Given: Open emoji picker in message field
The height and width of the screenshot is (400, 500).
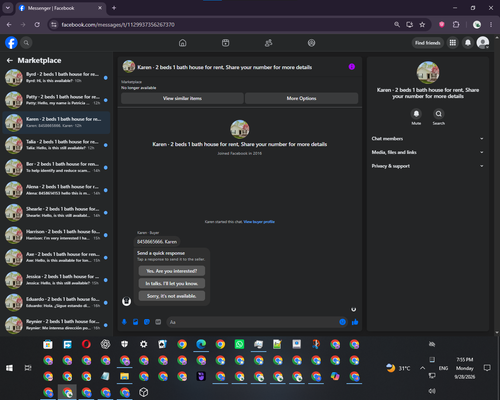Looking at the screenshot, I should tap(342, 322).
